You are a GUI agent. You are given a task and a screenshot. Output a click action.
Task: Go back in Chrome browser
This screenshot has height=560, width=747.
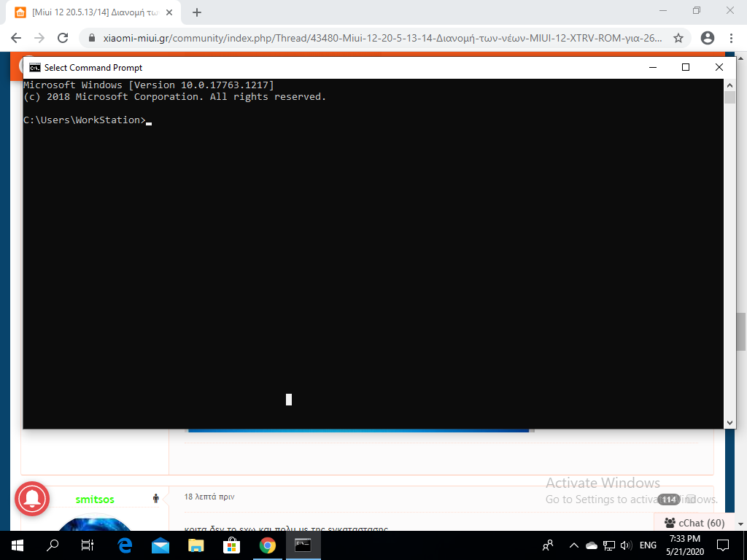tap(16, 38)
